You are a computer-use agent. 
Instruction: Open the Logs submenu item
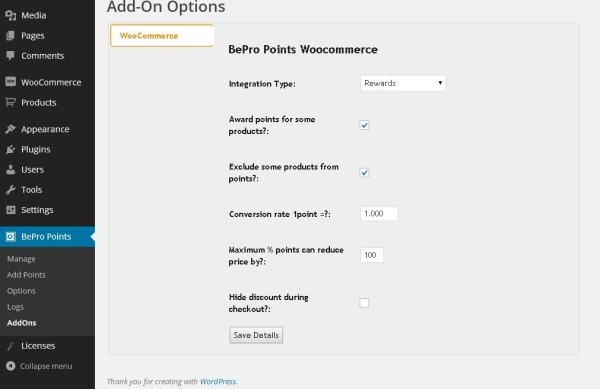(x=15, y=307)
